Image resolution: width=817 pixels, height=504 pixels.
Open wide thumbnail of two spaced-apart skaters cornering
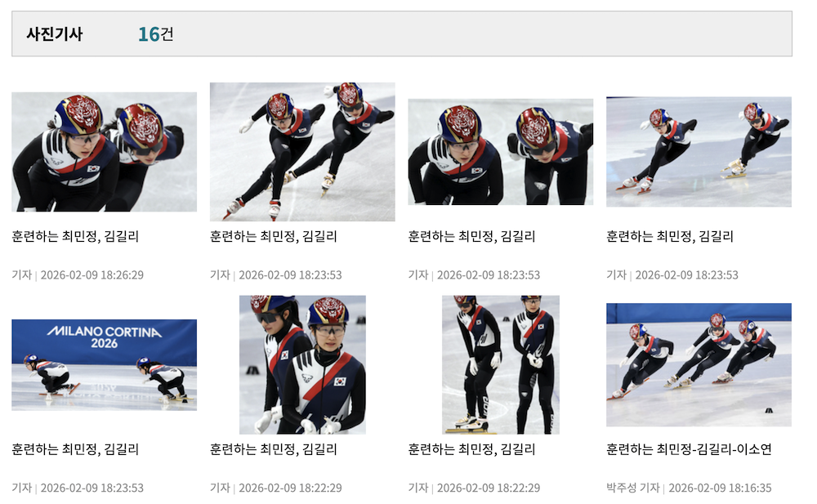[x=699, y=152]
